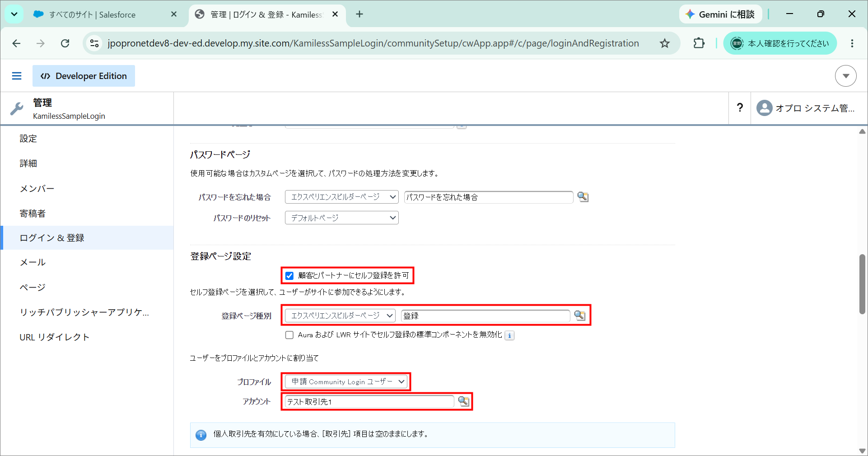Click the Developer Edition button
Viewport: 868px width, 456px height.
click(84, 76)
